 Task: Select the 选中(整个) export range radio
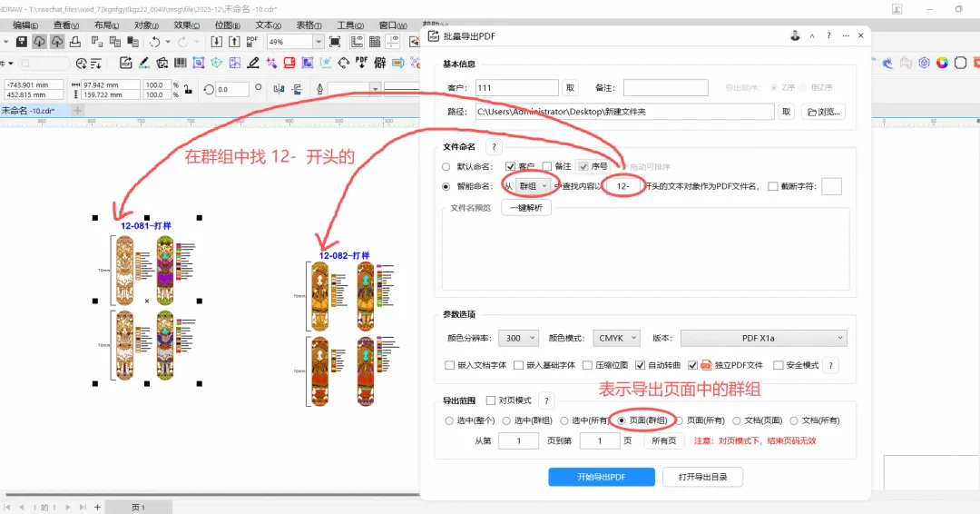click(x=449, y=420)
